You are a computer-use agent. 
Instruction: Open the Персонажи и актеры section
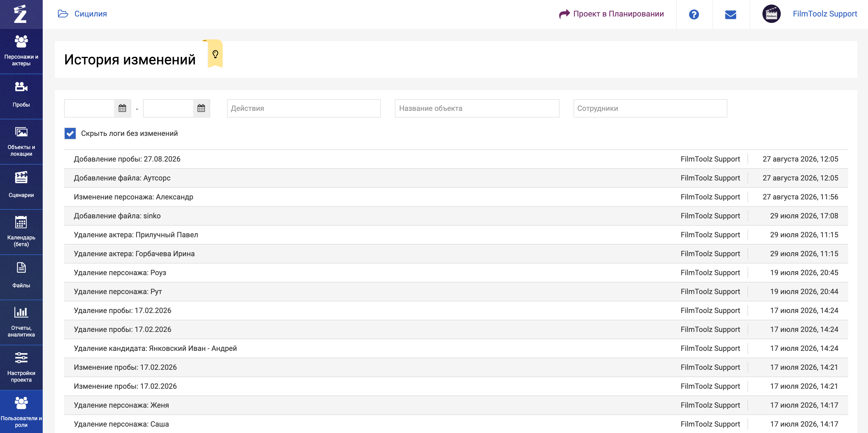(x=21, y=51)
